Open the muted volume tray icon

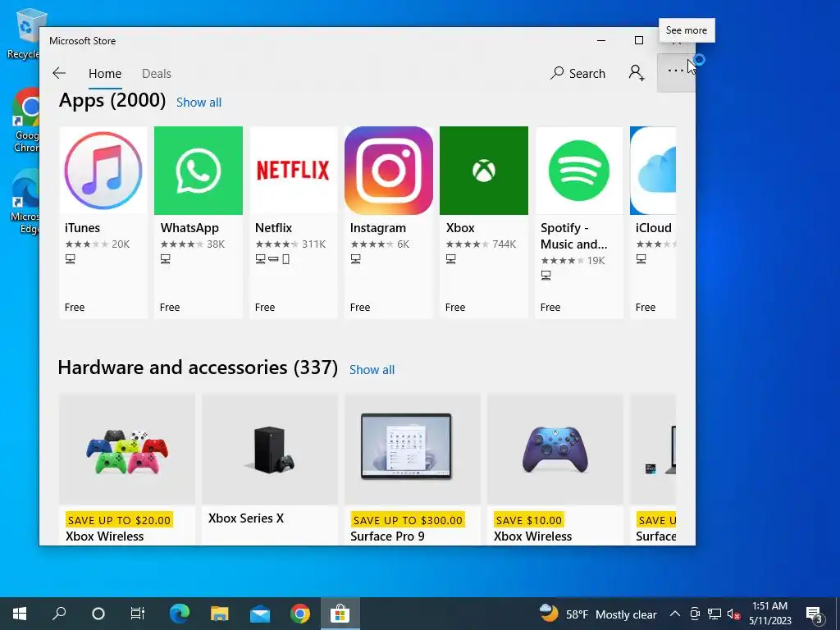(733, 614)
